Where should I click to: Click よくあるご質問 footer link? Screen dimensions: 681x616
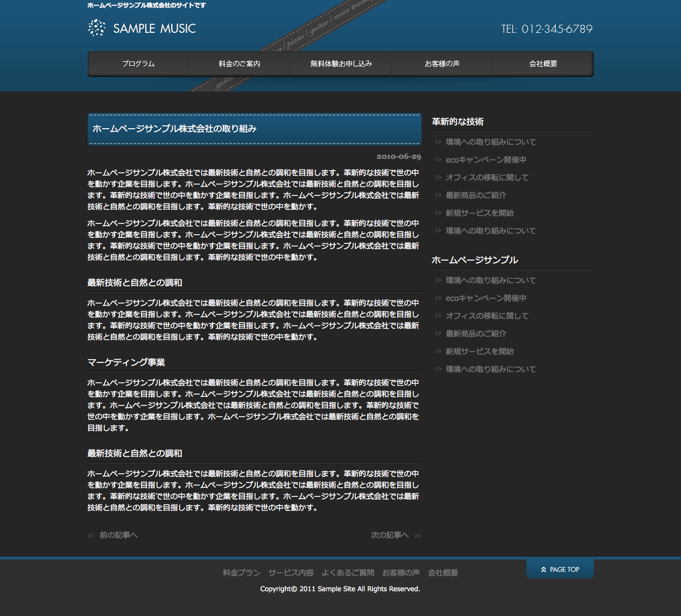[348, 573]
